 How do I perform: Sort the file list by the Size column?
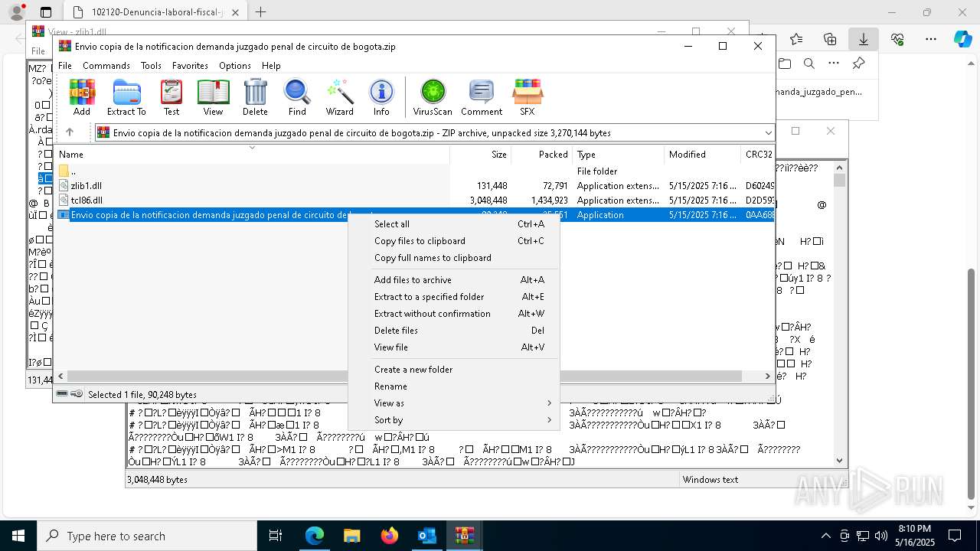(480, 155)
